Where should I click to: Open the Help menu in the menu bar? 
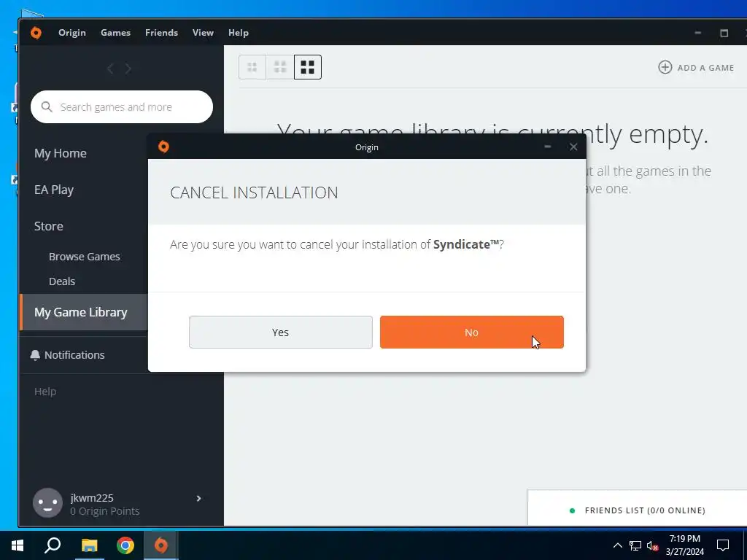point(239,32)
